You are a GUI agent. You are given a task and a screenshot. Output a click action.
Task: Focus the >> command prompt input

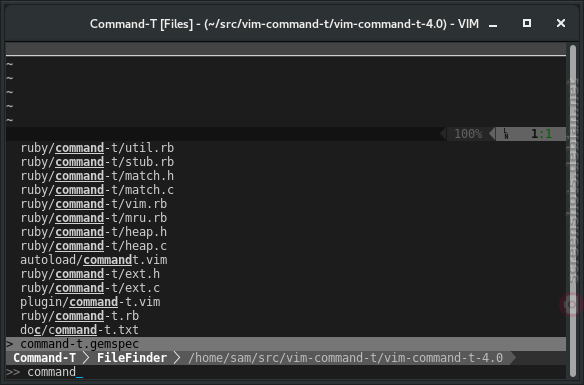tap(286, 372)
